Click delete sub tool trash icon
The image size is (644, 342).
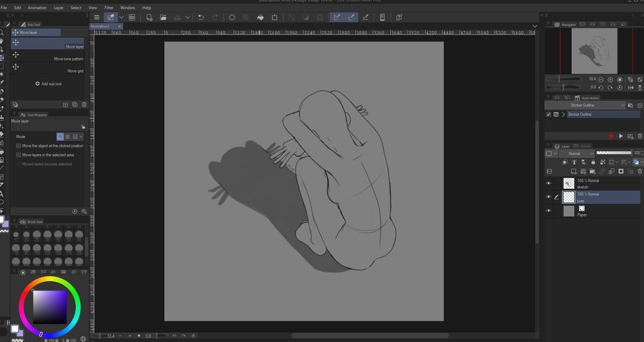point(84,105)
